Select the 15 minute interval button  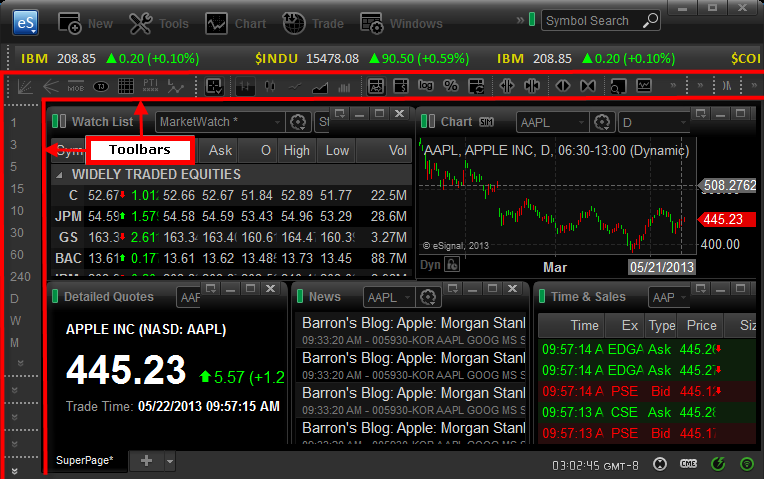pos(17,189)
